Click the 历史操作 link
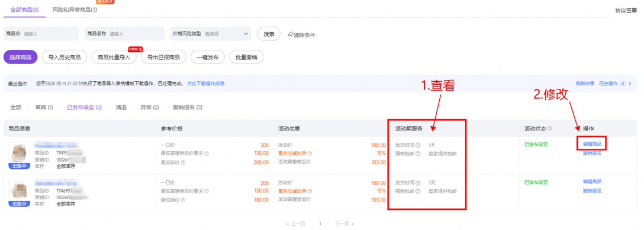Image resolution: width=644 pixels, height=230 pixels. [x=608, y=84]
